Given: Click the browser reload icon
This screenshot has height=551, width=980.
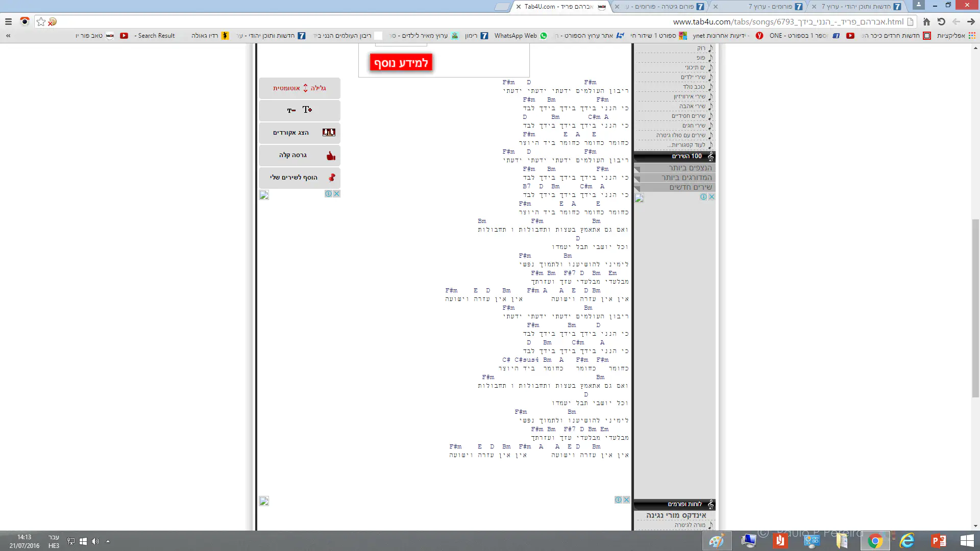Looking at the screenshot, I should click(941, 22).
